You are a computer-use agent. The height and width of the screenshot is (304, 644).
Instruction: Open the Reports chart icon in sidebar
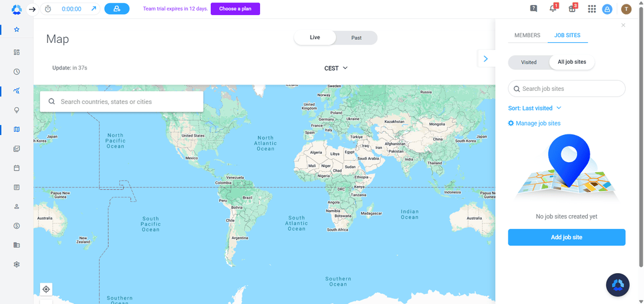pos(17,148)
